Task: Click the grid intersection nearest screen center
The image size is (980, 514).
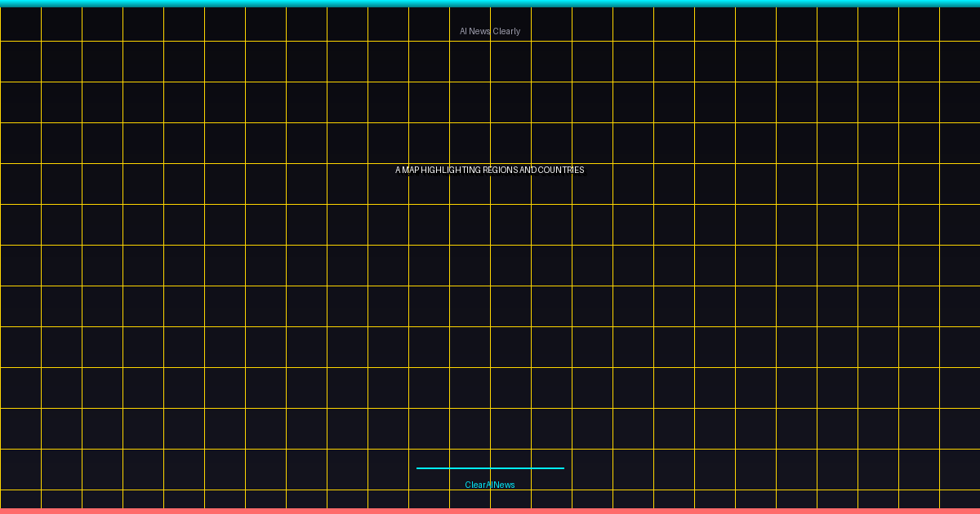Action: point(490,246)
